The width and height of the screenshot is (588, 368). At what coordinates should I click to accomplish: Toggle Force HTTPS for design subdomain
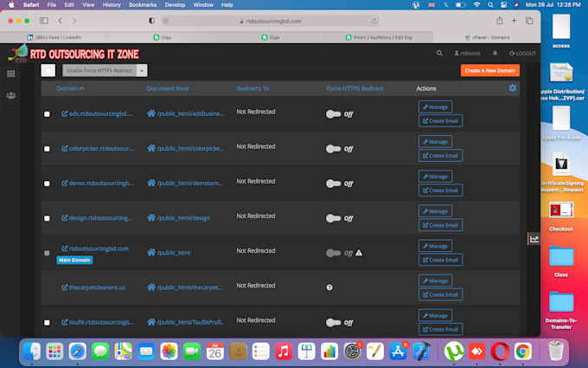coord(333,218)
